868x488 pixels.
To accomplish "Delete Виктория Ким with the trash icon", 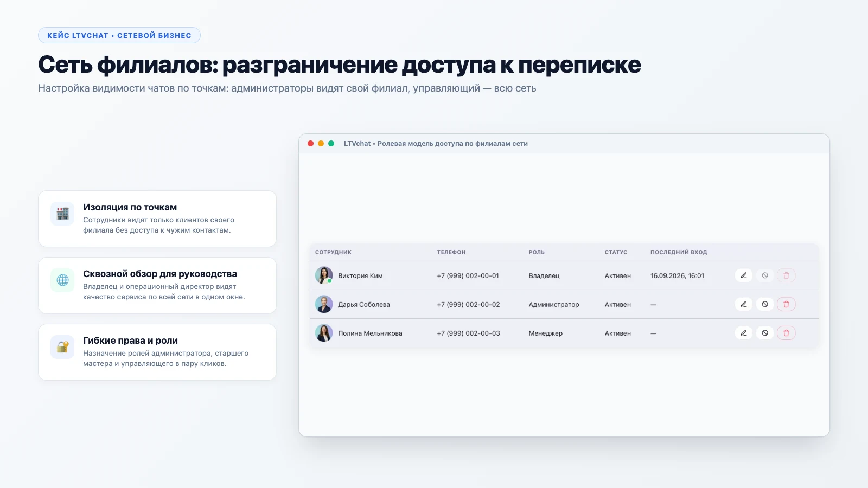I will point(786,275).
